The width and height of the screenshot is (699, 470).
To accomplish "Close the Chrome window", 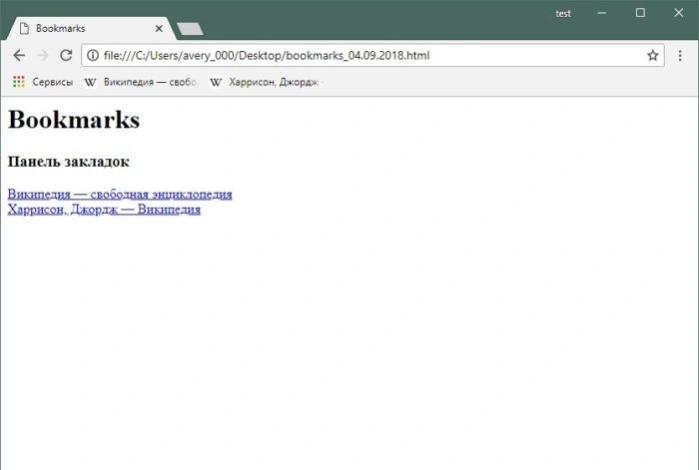I will 678,13.
